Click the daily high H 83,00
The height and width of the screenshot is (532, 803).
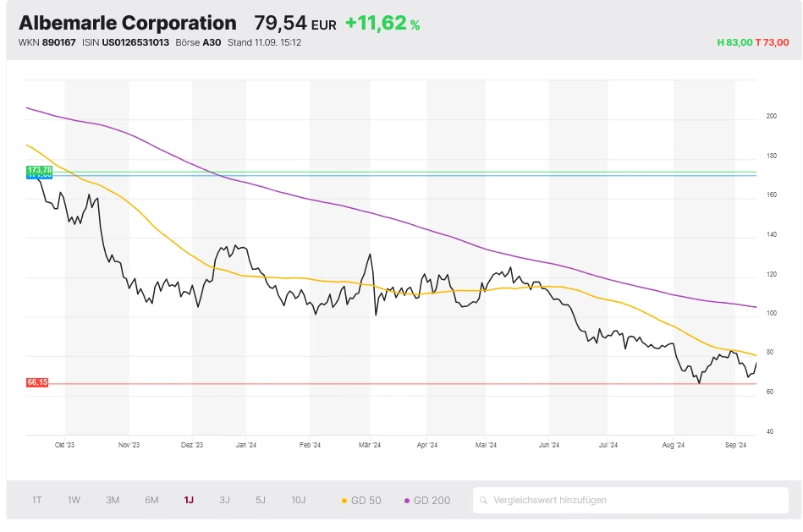pos(734,42)
